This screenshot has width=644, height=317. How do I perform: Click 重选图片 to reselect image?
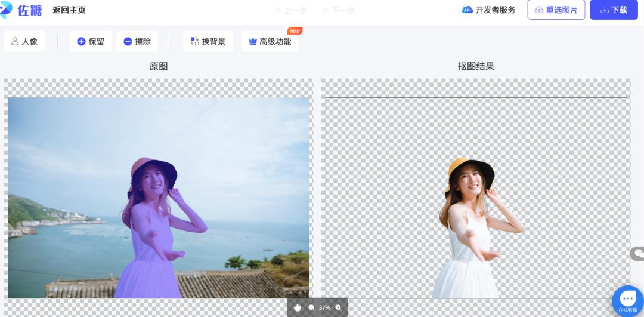click(556, 10)
